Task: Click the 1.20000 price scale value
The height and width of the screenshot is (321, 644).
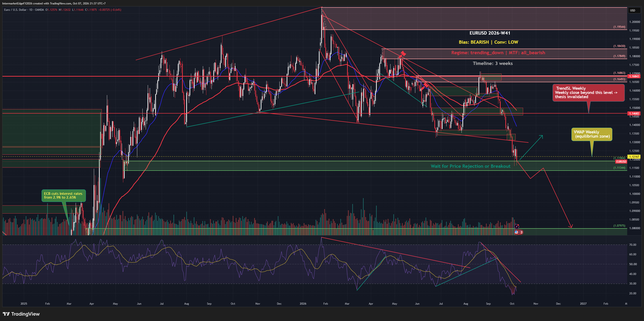Action: [634, 22]
